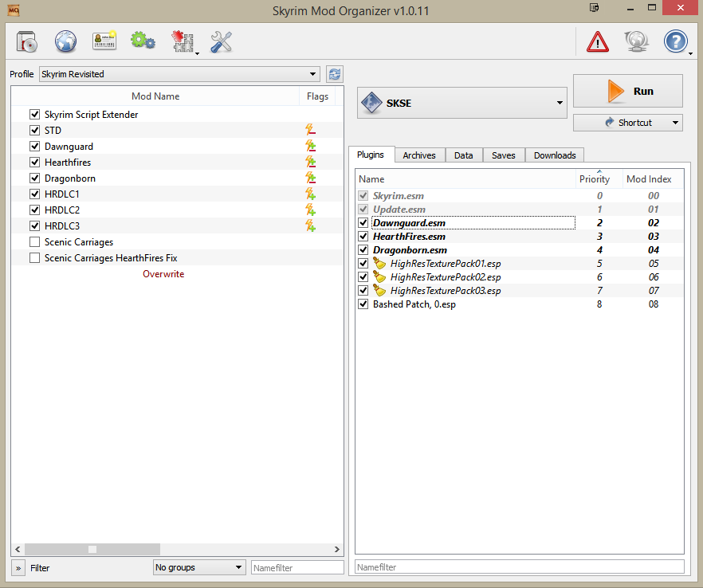Sort by Mod Name column header
Viewport: 703px width, 588px height.
155,96
